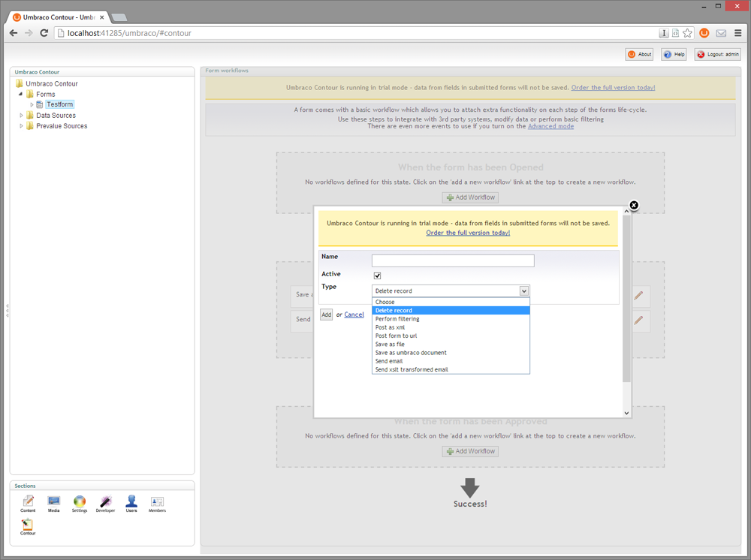The height and width of the screenshot is (560, 751).
Task: Click the Forms folder icon
Action: click(30, 94)
